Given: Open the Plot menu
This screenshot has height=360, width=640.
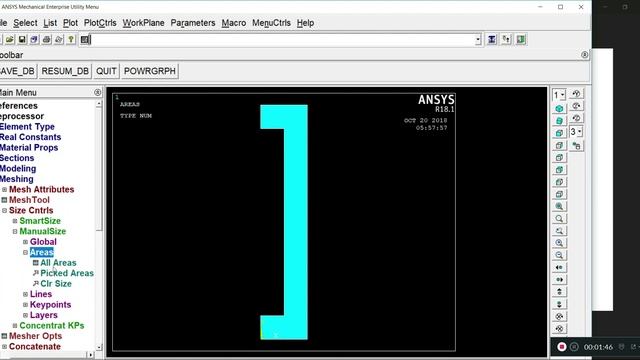Looking at the screenshot, I should click(70, 23).
